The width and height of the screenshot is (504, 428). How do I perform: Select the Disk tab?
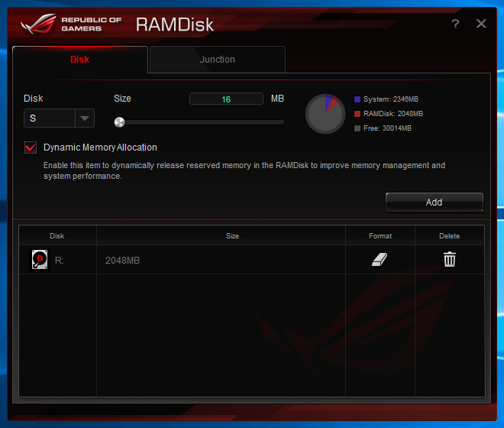[79, 60]
